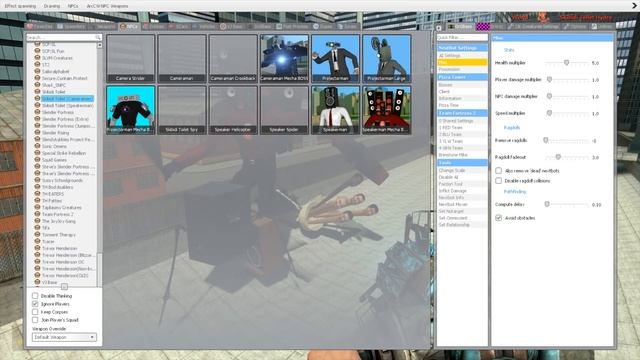Toggle Disable Thinking checkbox
Image resolution: width=640 pixels, height=360 pixels.
(35, 296)
